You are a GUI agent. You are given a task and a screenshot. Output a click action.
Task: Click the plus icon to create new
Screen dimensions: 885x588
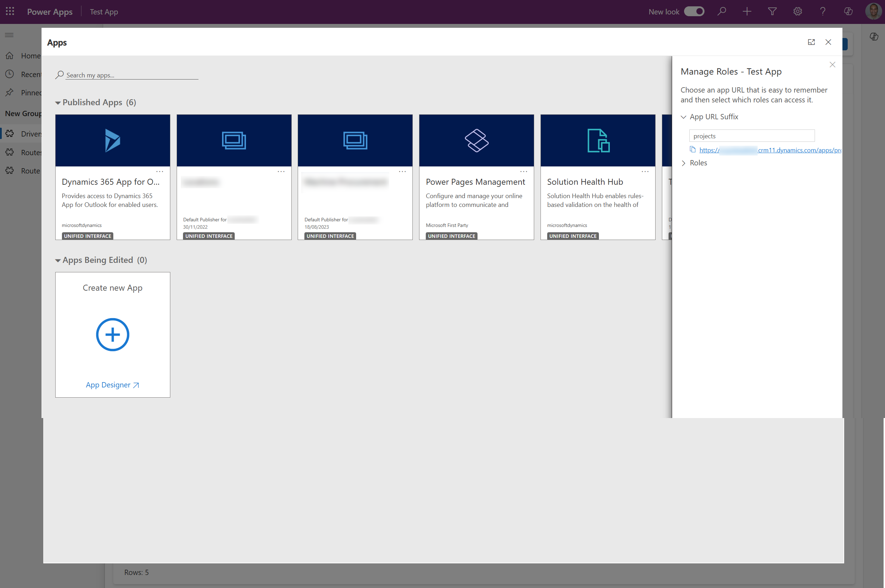coord(747,12)
